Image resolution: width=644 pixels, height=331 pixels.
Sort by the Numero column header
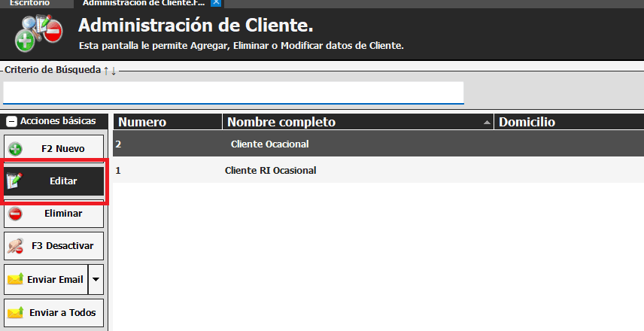[143, 123]
